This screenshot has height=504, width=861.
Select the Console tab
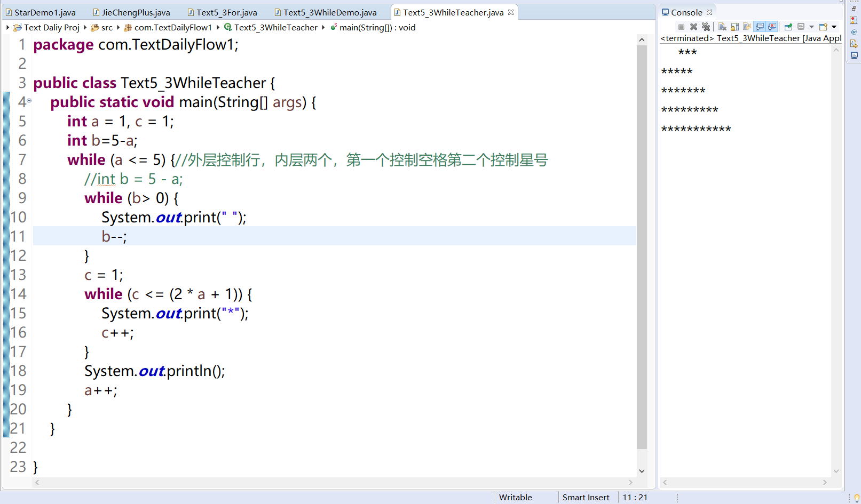tap(686, 12)
